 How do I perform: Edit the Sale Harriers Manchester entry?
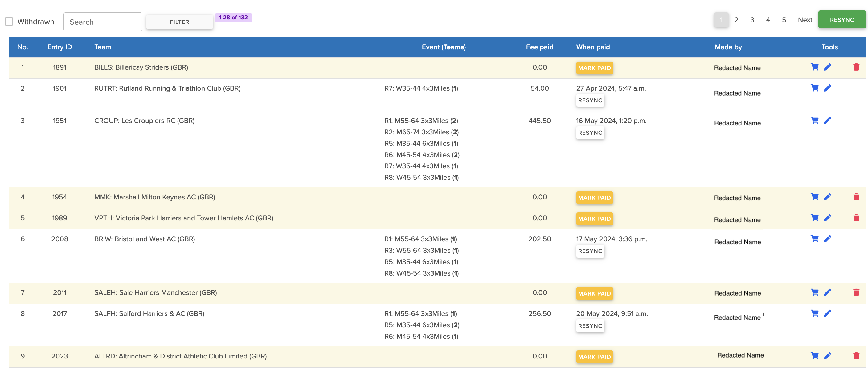[x=828, y=292]
